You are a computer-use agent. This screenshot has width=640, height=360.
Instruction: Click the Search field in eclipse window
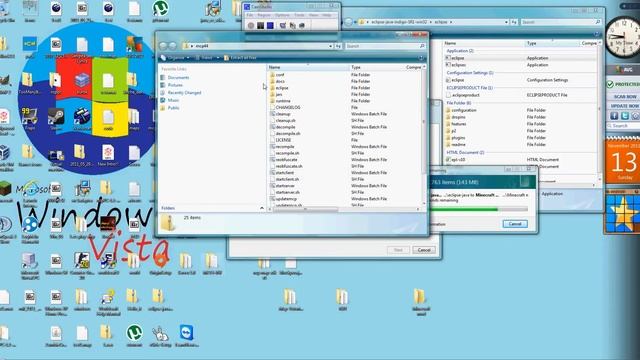point(561,22)
